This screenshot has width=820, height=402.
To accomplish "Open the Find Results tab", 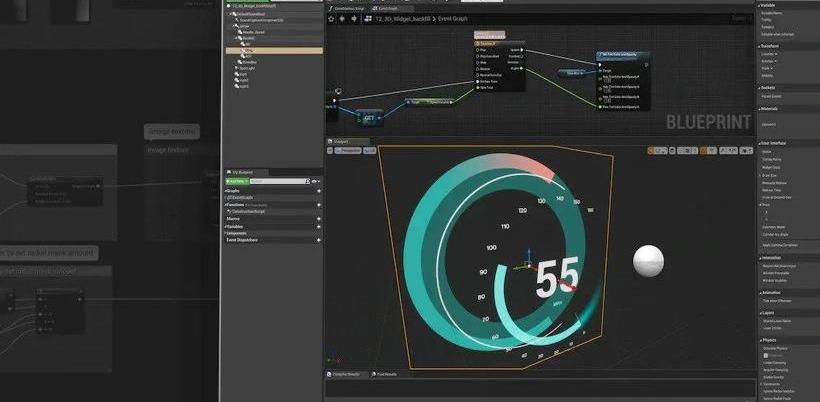I will coord(386,374).
